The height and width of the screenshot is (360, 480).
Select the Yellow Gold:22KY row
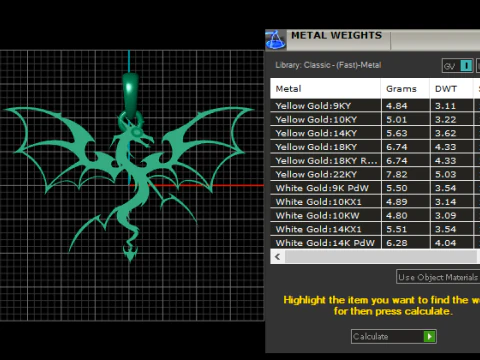[375, 174]
